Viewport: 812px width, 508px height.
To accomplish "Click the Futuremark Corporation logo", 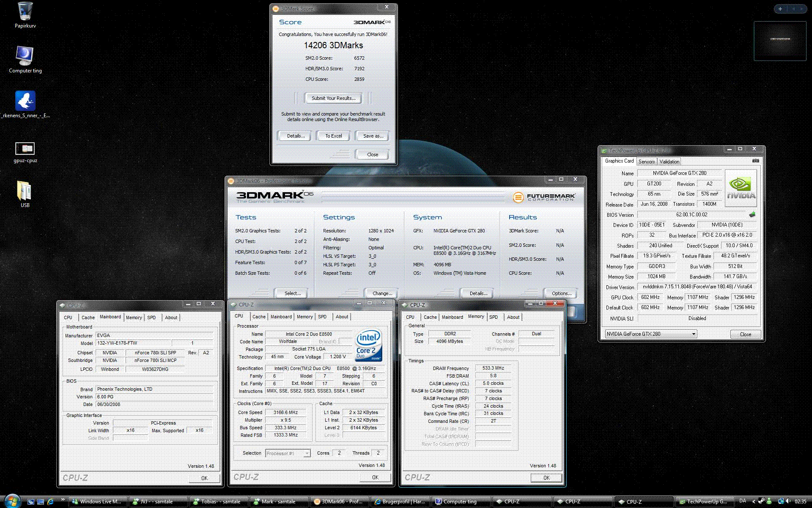I will 544,197.
